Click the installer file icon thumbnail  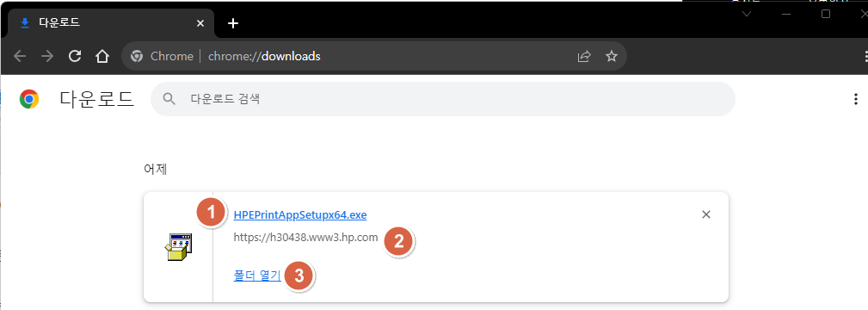178,247
